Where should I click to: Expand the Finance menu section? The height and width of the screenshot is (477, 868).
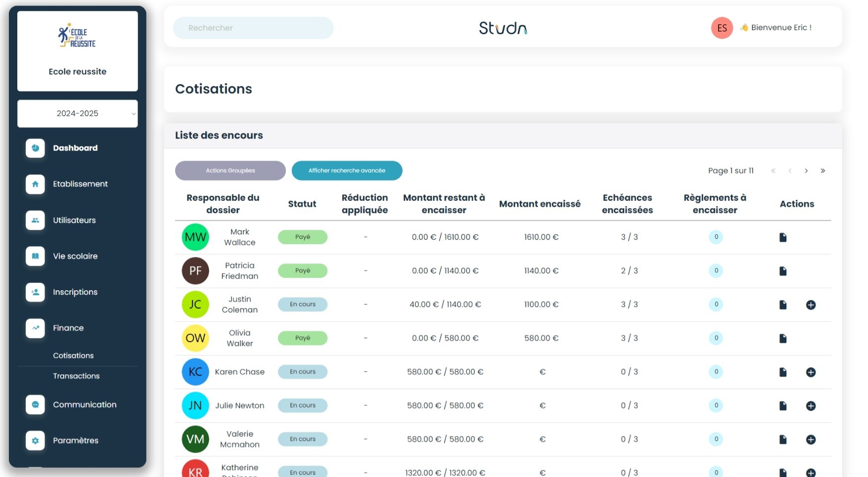pos(68,328)
